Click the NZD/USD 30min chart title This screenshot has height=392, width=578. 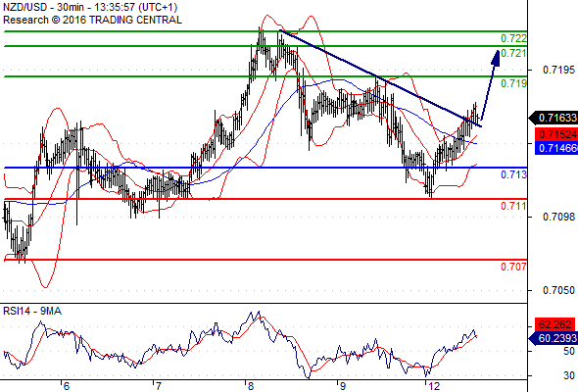[x=90, y=7]
